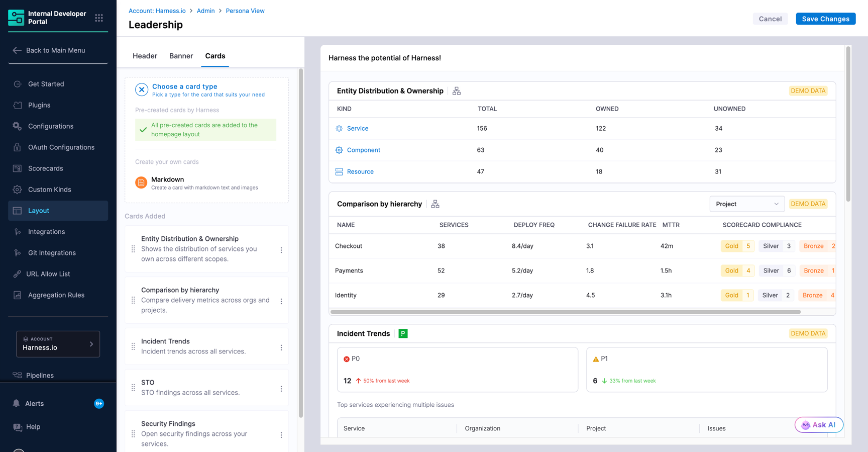The image size is (868, 452).
Task: Open options menu for Incident Trends card
Action: pos(281,347)
